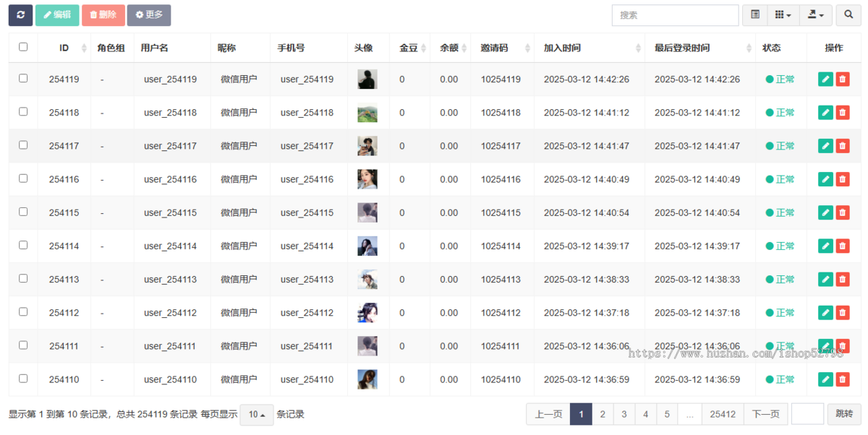
Task: Edit user 254113 with the pencil icon
Action: [x=825, y=280]
